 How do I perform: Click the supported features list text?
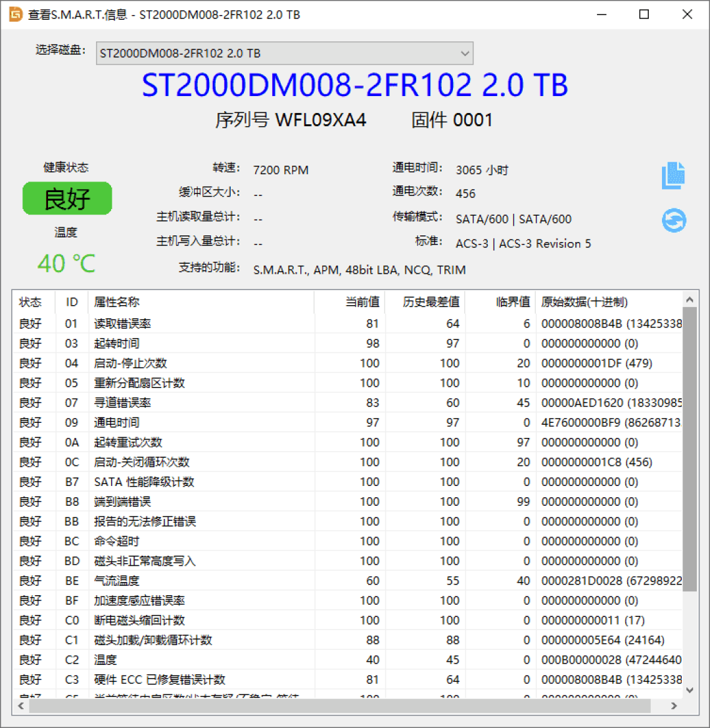pyautogui.click(x=360, y=270)
